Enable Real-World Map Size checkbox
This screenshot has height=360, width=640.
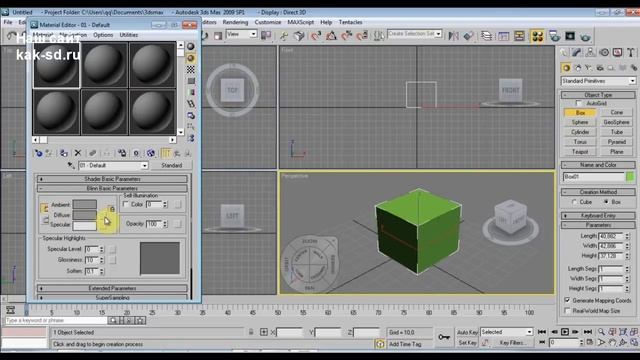click(567, 311)
